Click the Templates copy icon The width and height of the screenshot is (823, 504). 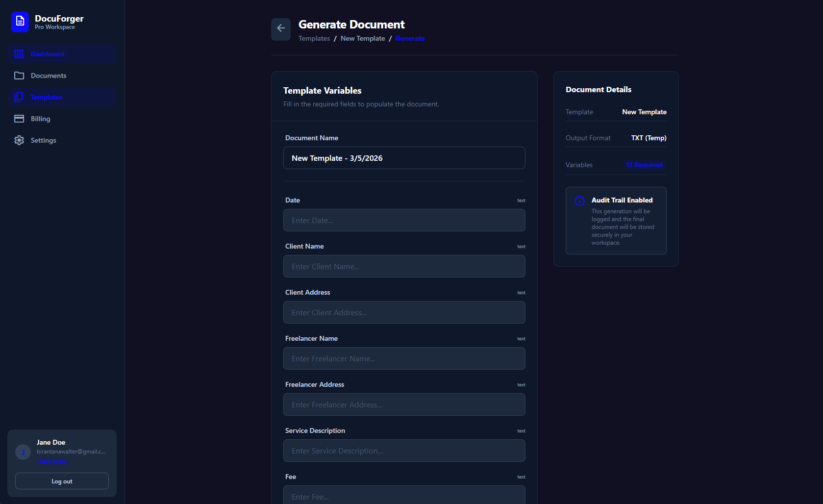pos(19,97)
